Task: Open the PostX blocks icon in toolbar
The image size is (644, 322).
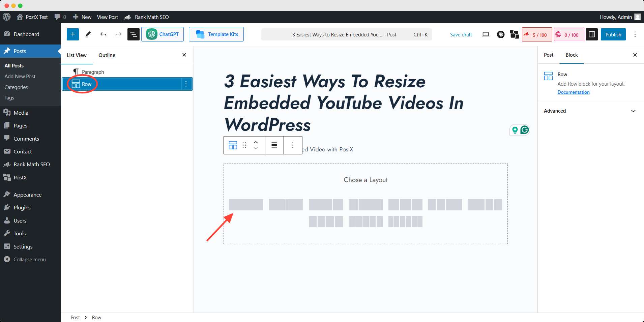Action: [514, 34]
